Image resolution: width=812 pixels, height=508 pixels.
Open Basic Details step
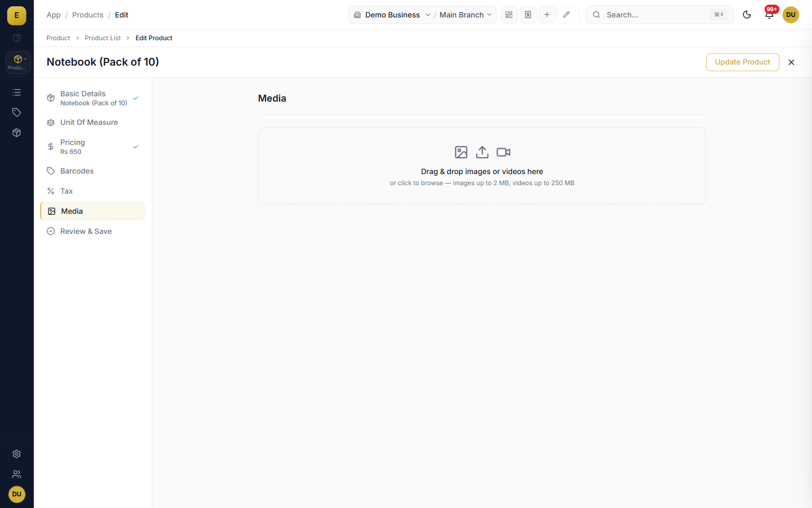93,98
